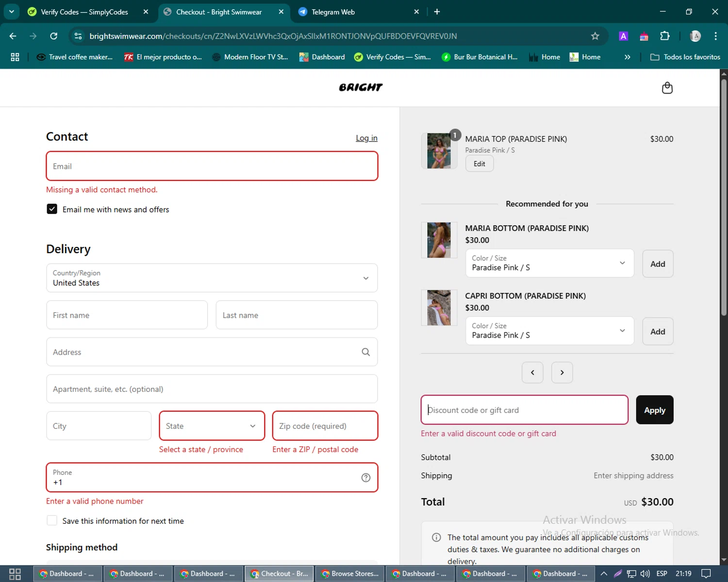Check Save this information for next time

[x=52, y=520]
